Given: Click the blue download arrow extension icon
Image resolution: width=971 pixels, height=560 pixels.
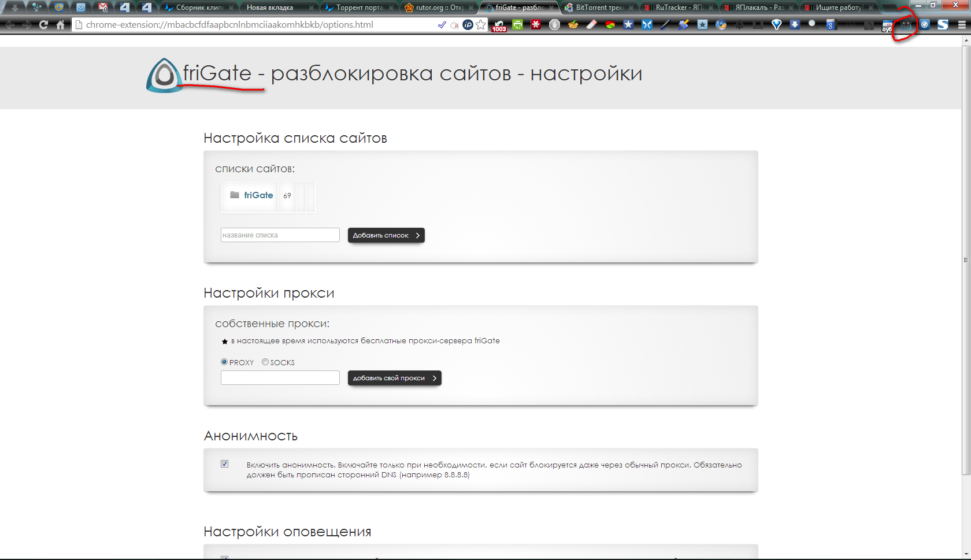Looking at the screenshot, I should [795, 25].
